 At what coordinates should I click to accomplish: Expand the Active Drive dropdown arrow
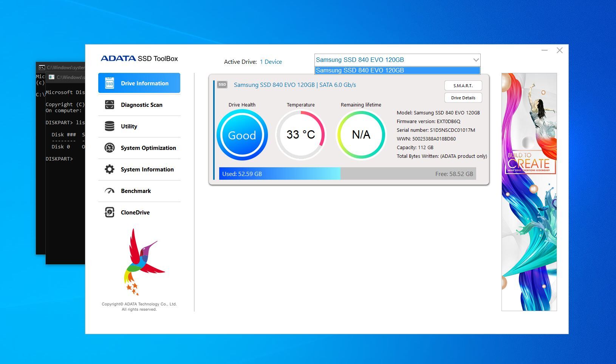476,60
